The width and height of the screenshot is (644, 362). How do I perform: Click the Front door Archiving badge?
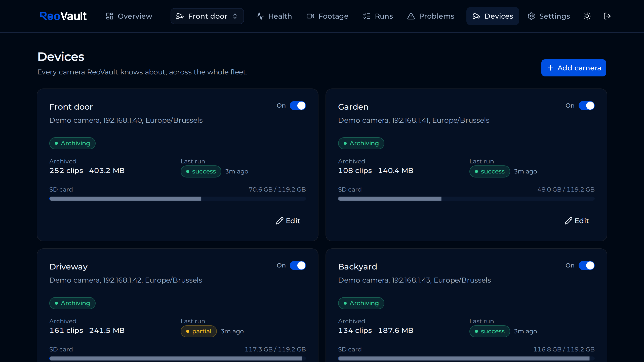(x=72, y=143)
